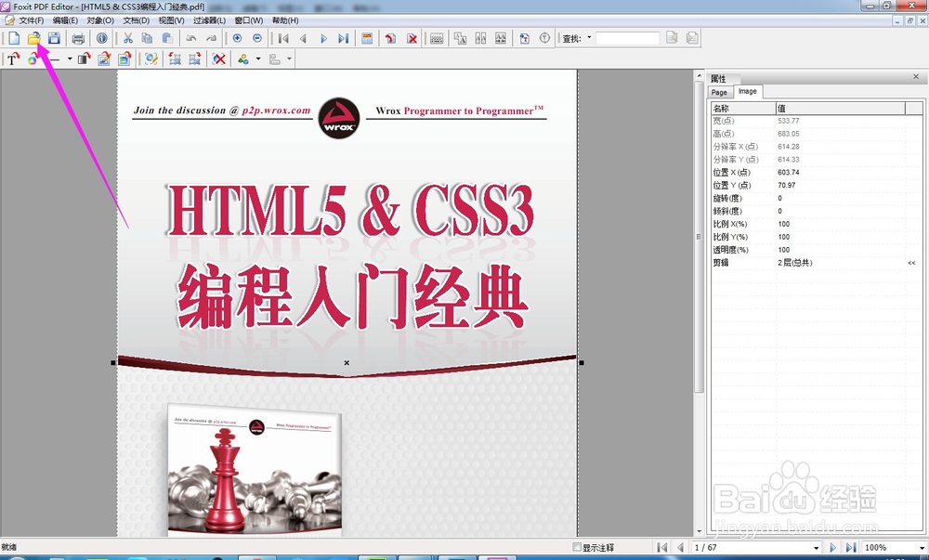Click the shapes tool icon
Screen dimensions: 929x560
[x=242, y=59]
